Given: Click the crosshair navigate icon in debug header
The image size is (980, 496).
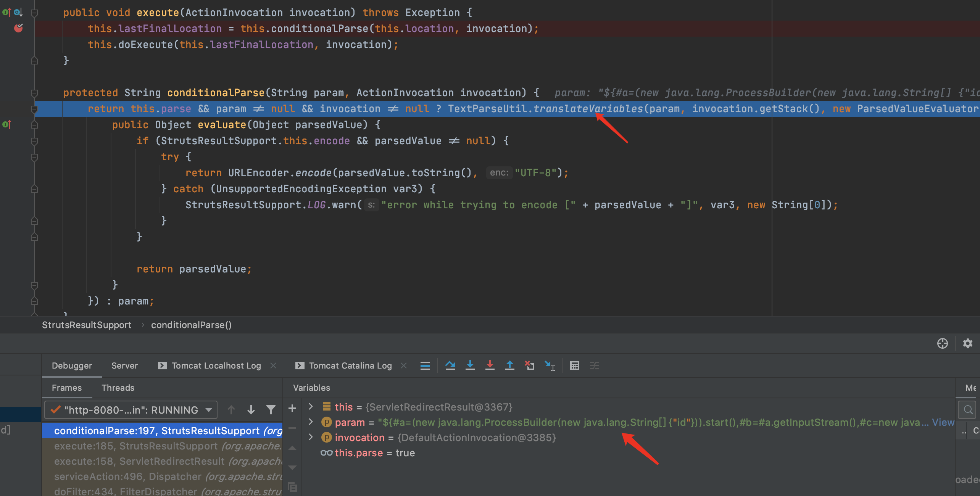Looking at the screenshot, I should [942, 343].
